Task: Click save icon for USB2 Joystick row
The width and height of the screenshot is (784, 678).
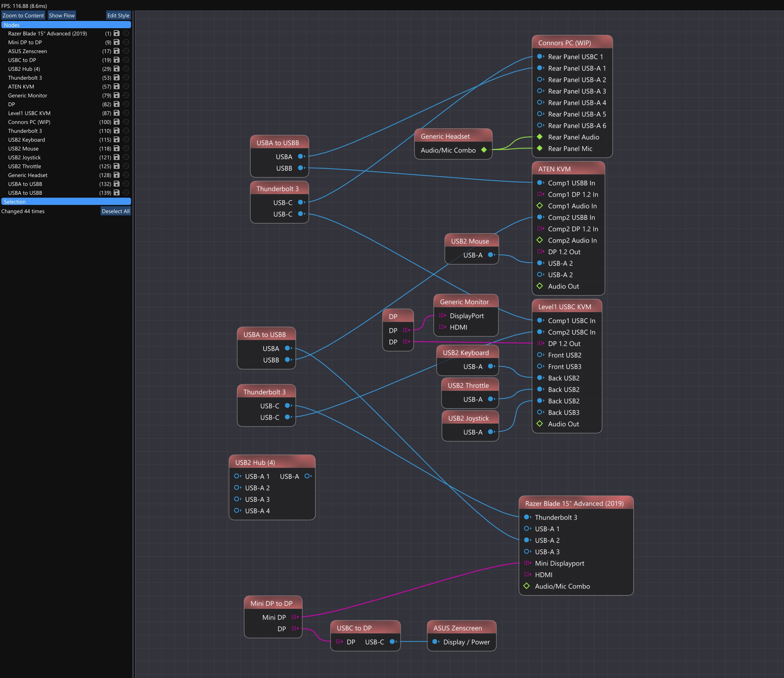Action: pos(117,157)
